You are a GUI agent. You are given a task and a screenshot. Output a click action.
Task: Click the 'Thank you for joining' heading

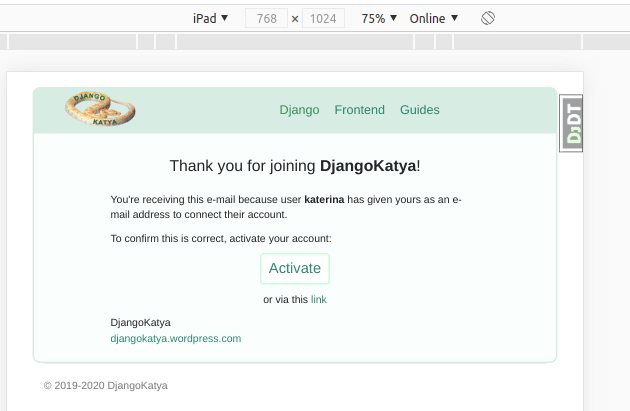294,166
